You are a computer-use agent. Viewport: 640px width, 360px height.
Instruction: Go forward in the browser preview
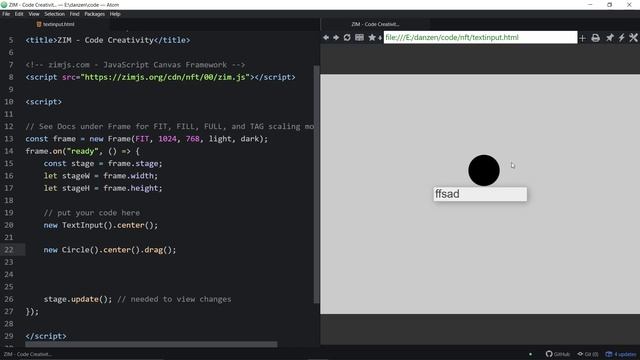point(336,38)
